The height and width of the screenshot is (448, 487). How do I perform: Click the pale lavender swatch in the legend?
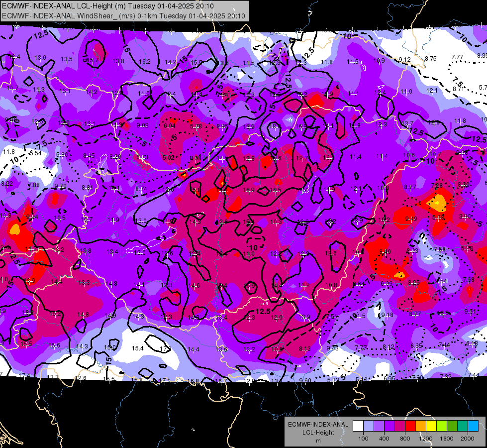tap(369, 426)
